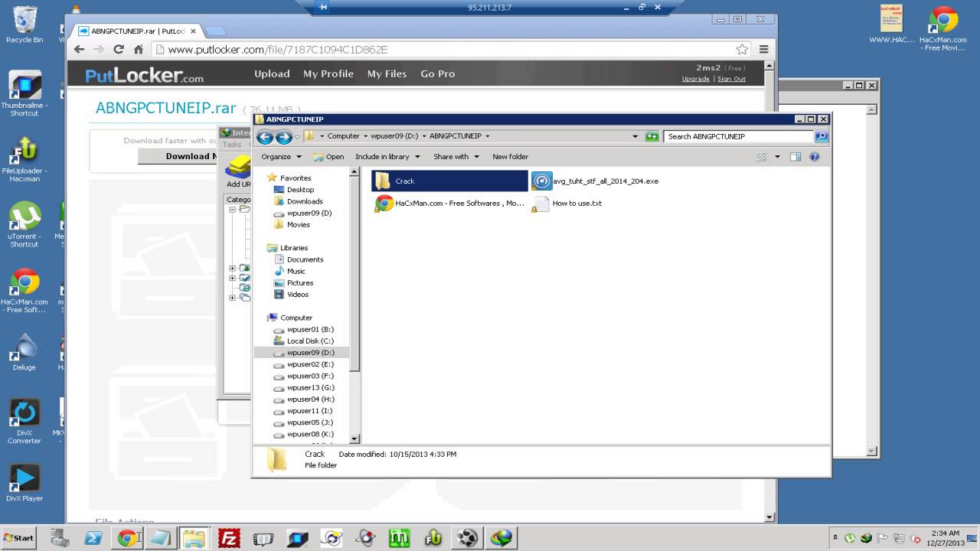
Task: Open Include in library dropdown
Action: [387, 156]
